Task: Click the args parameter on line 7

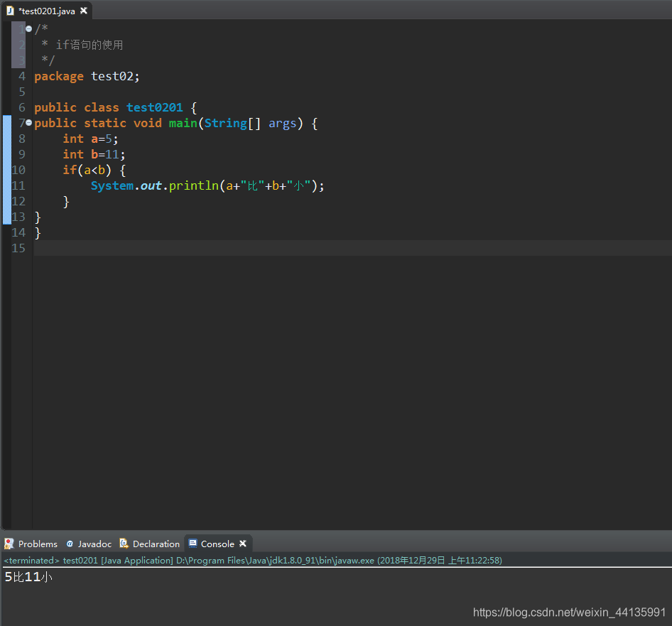Action: click(x=283, y=124)
